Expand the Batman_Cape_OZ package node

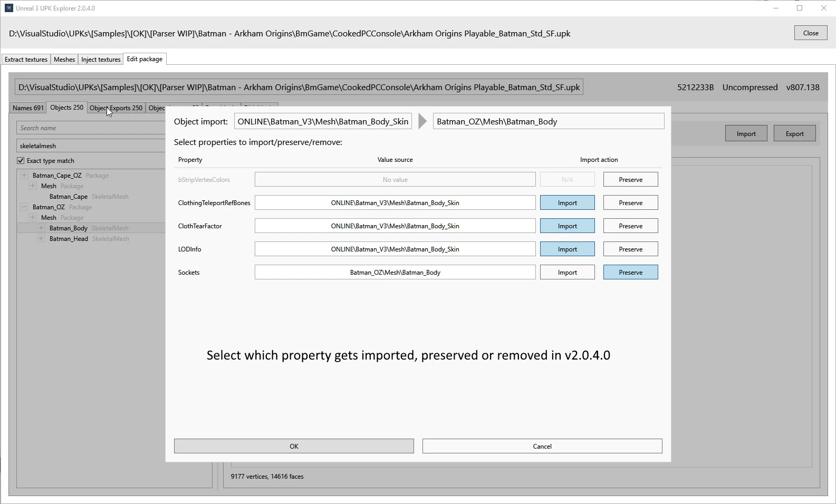click(x=24, y=176)
